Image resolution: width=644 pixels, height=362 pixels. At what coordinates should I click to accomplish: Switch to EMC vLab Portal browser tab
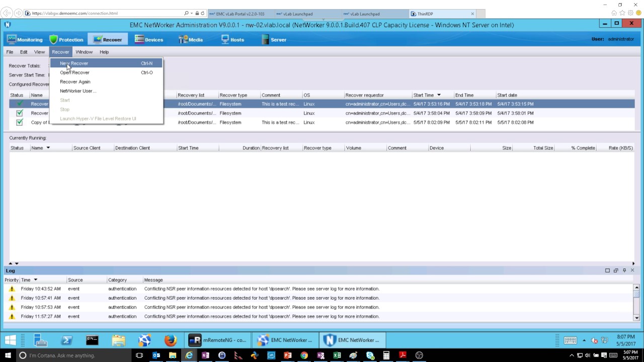tap(239, 14)
